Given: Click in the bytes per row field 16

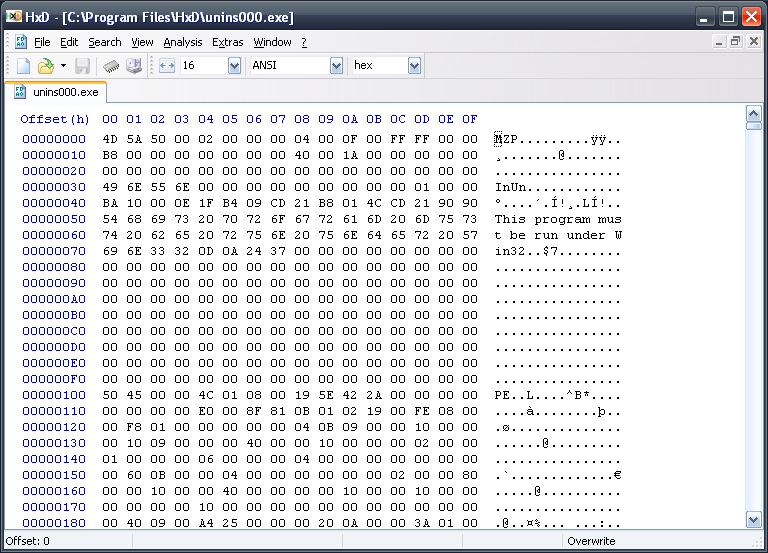Looking at the screenshot, I should [x=203, y=66].
